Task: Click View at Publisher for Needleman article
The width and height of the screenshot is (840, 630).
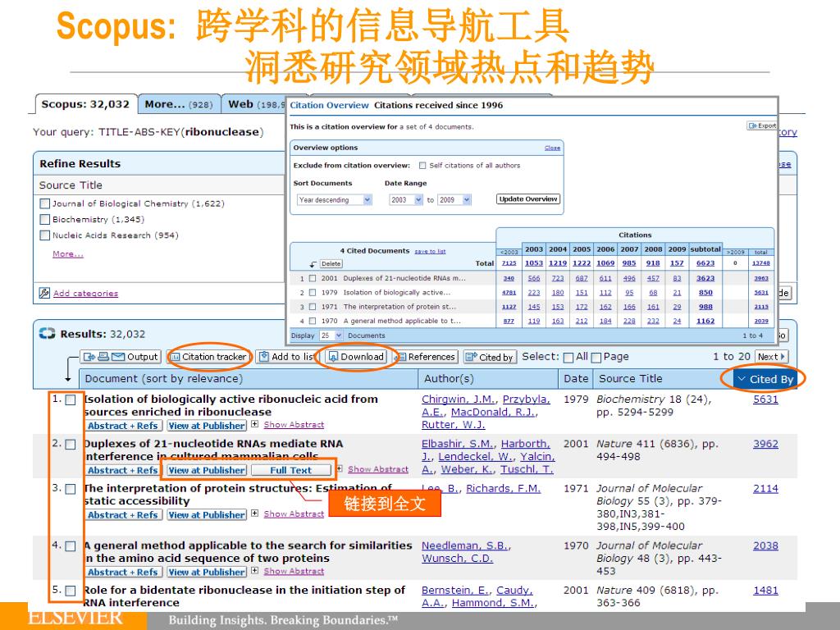Action: [206, 572]
